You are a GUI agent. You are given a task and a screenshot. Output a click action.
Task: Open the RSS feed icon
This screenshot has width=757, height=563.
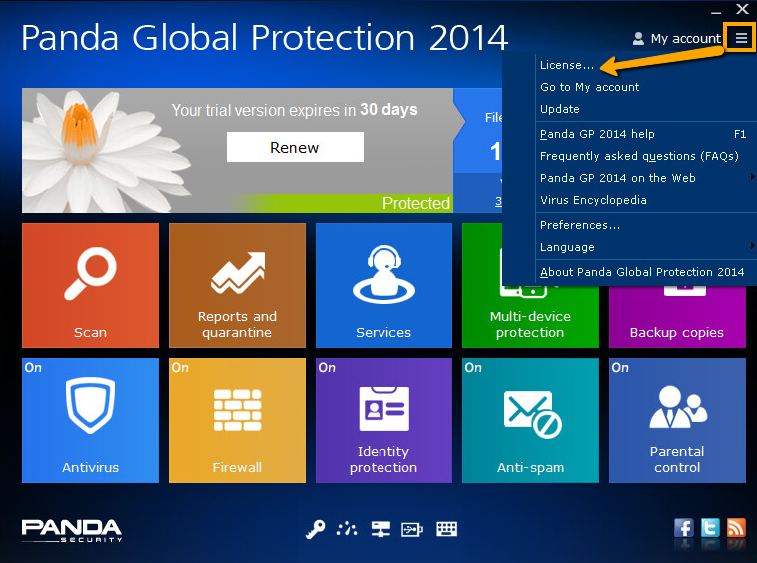click(736, 528)
